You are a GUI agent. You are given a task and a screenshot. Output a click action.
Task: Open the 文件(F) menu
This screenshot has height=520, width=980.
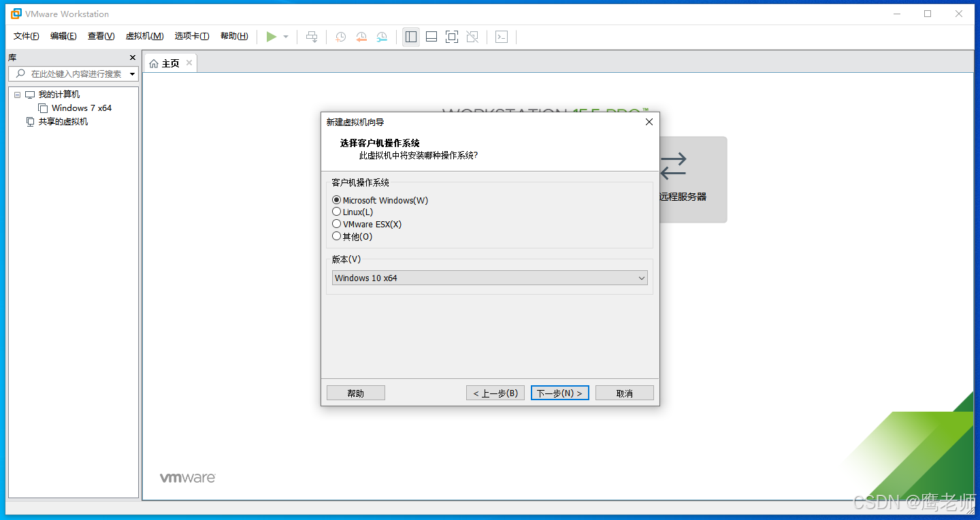click(27, 36)
